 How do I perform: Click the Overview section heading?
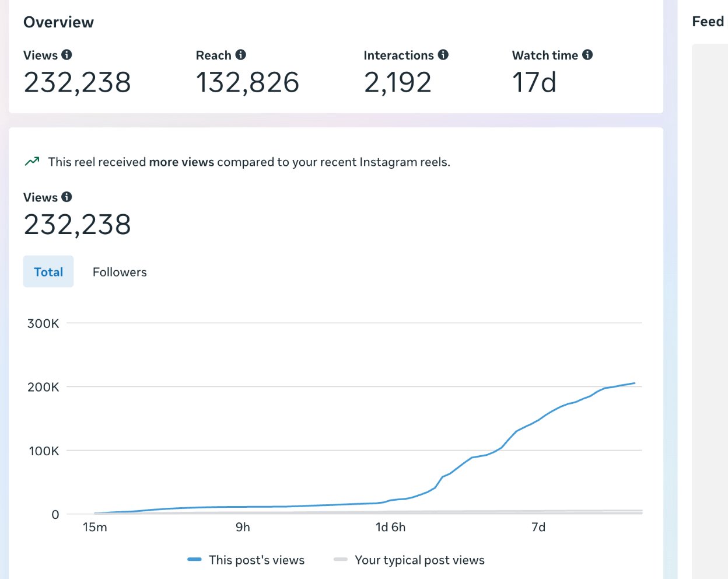(x=58, y=22)
